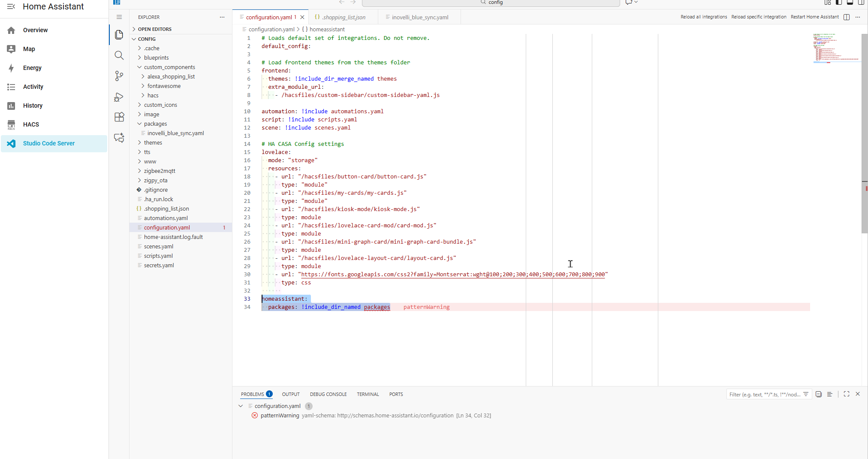Open Explorer views and more actions menu
Screen dimensions: 868x459
coord(222,17)
